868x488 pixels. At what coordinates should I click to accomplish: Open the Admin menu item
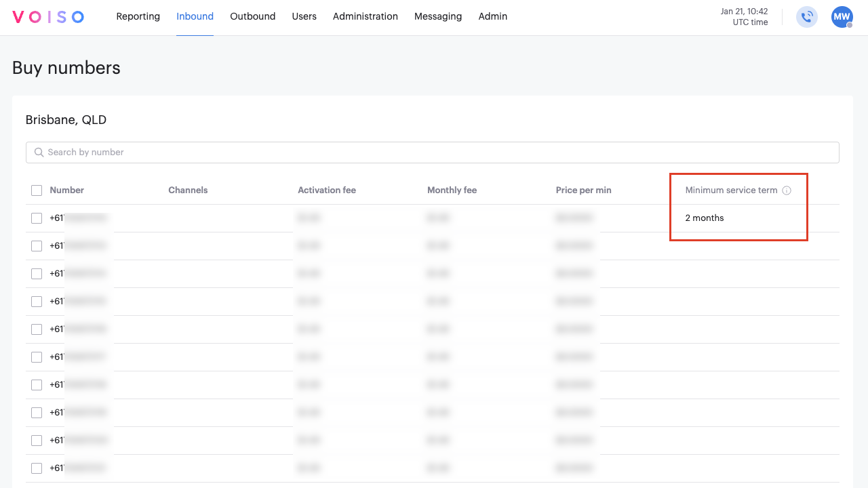492,16
